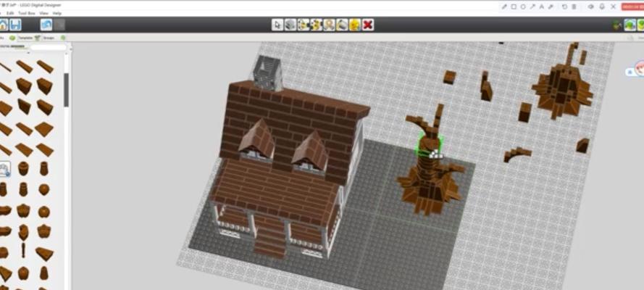Select the green-highlighted tree trunk brick
Viewport: 644px width, 290px height.
click(428, 145)
